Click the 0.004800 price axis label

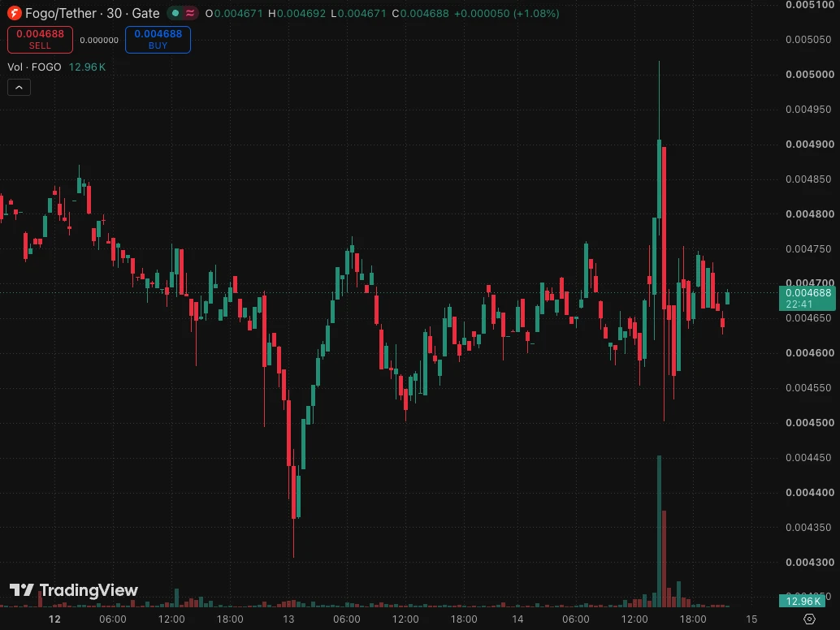(809, 214)
